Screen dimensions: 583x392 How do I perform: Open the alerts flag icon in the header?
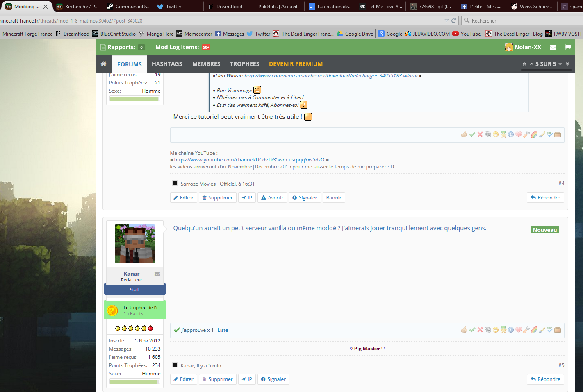pos(568,48)
